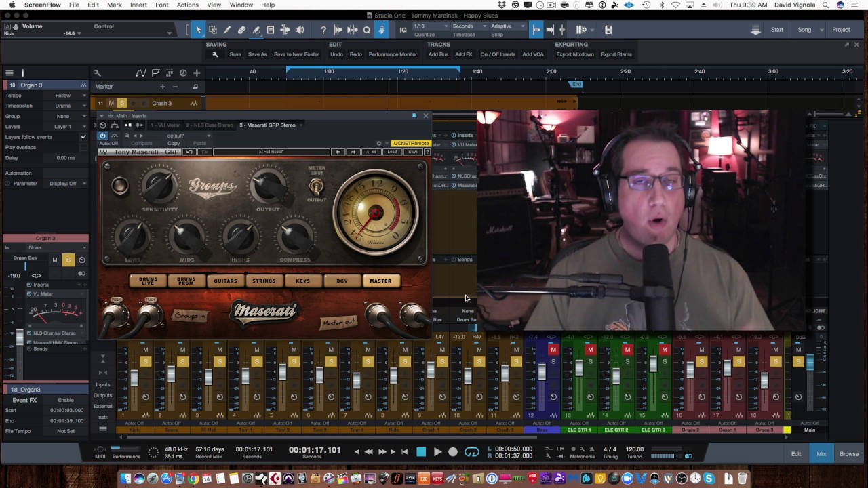Image resolution: width=868 pixels, height=488 pixels.
Task: Click the Stop button in transport
Action: [x=421, y=452]
